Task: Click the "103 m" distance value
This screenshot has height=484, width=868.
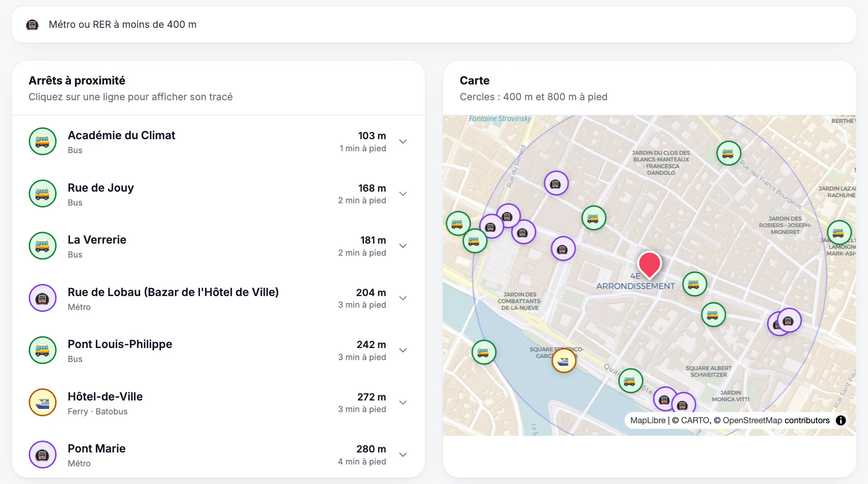Action: tap(372, 136)
